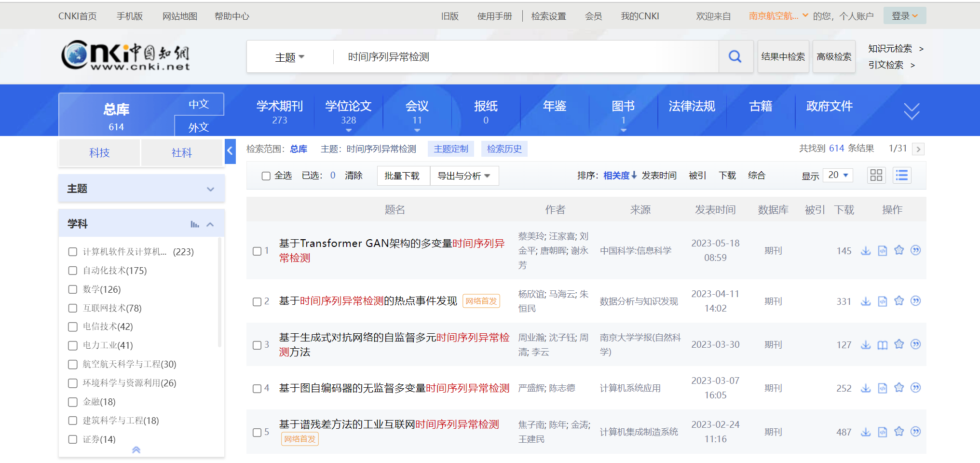Switch to 会议 tab
Viewport: 980px width, 463px height.
tap(417, 112)
